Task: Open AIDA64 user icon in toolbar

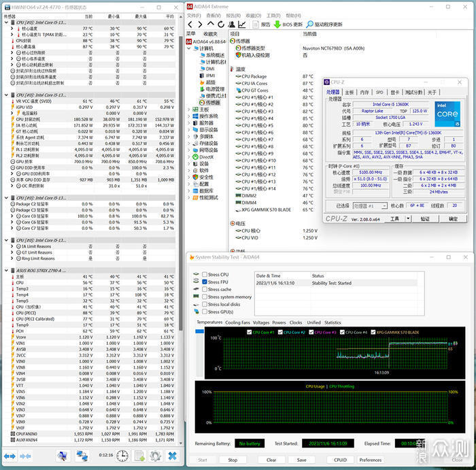Action: pos(231,24)
